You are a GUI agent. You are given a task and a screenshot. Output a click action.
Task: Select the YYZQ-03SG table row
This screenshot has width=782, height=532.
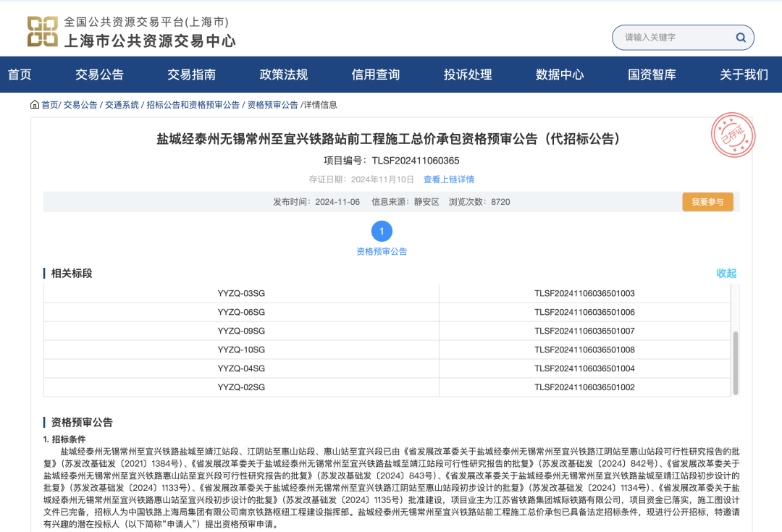387,293
